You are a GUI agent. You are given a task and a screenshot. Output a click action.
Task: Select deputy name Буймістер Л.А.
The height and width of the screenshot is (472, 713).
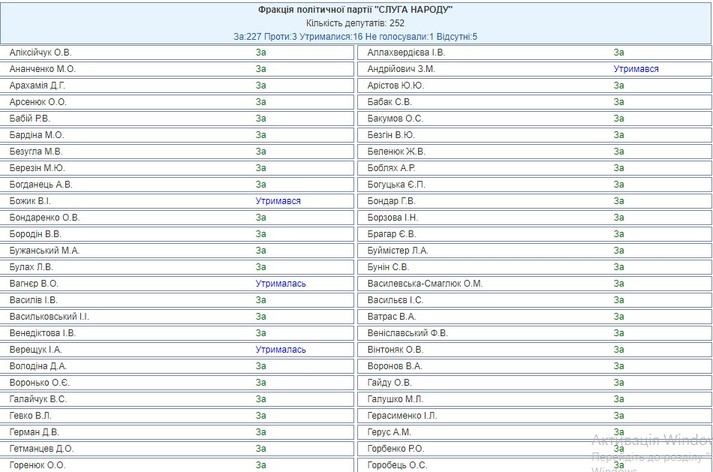(x=398, y=251)
